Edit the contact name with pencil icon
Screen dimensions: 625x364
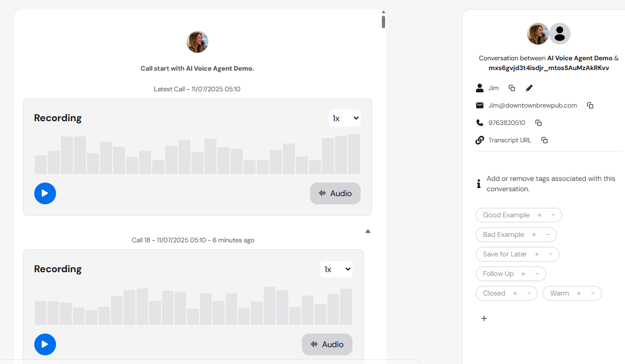[529, 88]
